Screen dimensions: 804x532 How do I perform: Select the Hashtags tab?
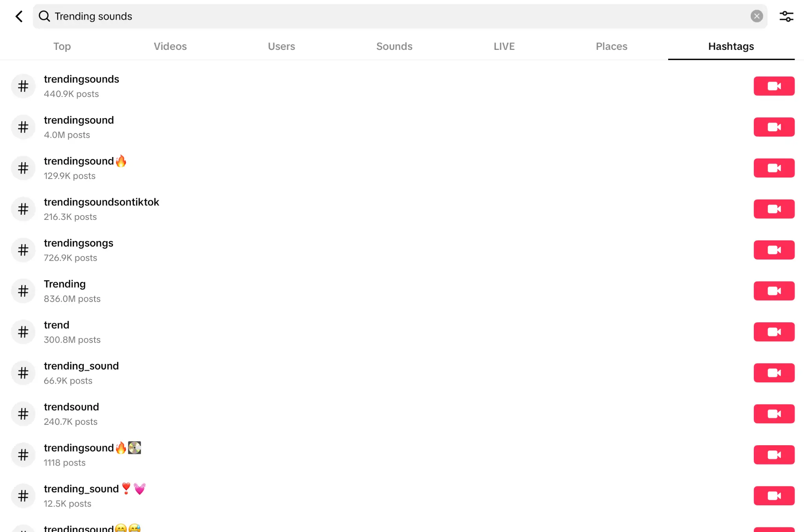731,46
